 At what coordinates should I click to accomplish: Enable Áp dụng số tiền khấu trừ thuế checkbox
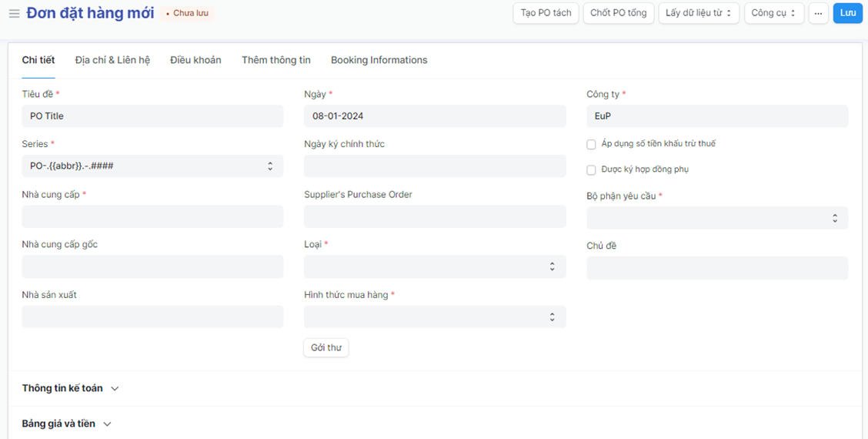(591, 144)
